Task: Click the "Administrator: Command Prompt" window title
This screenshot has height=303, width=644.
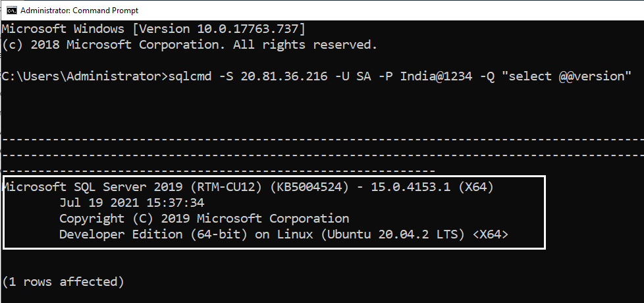Action: (x=78, y=11)
